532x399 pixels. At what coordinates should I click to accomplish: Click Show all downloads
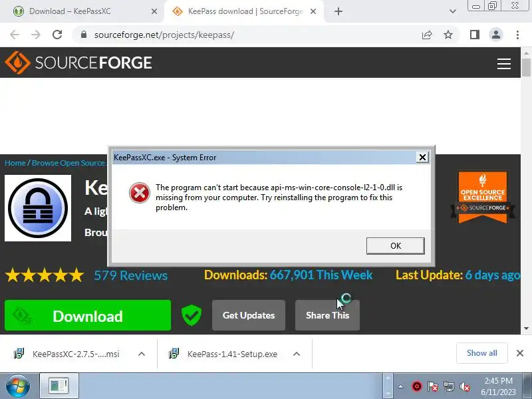click(481, 353)
